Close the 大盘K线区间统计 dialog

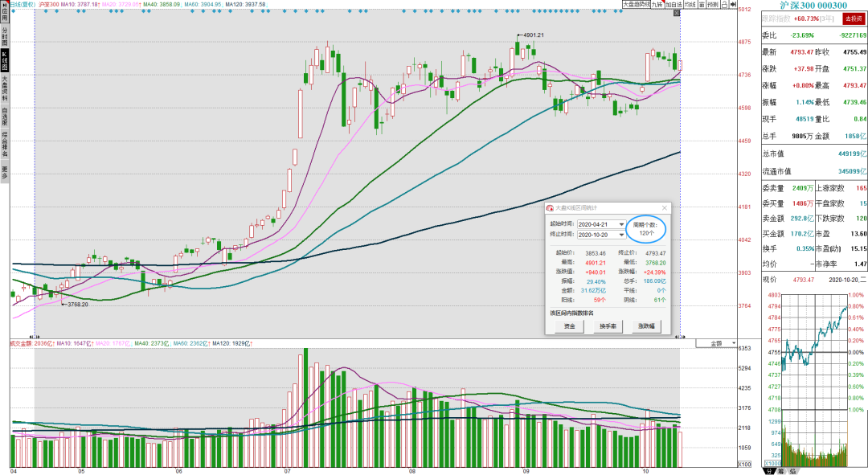point(665,208)
